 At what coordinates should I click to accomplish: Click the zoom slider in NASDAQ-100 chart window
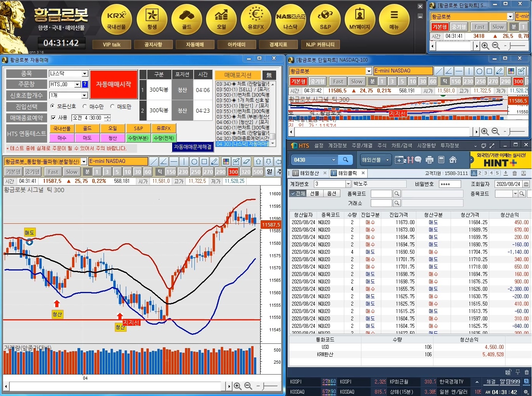tap(515, 132)
